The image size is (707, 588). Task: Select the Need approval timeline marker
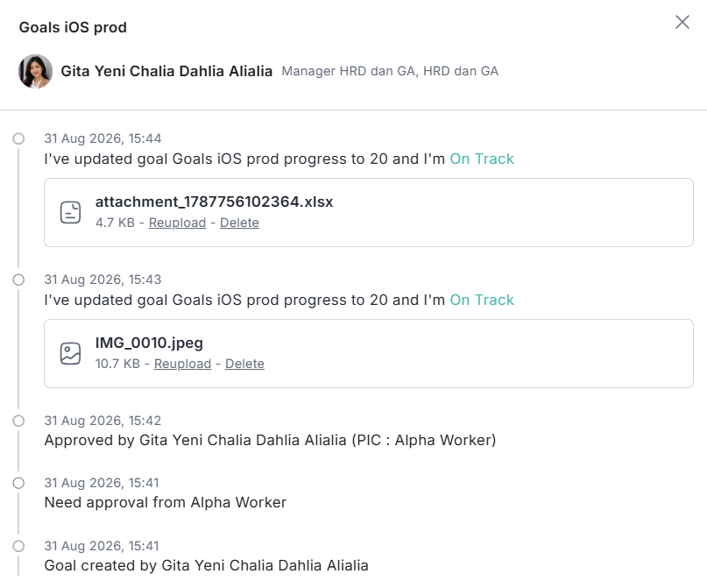(x=18, y=483)
